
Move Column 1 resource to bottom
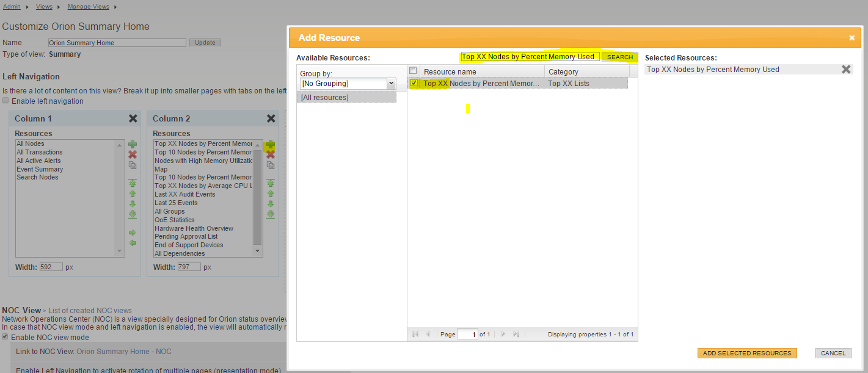point(133,214)
